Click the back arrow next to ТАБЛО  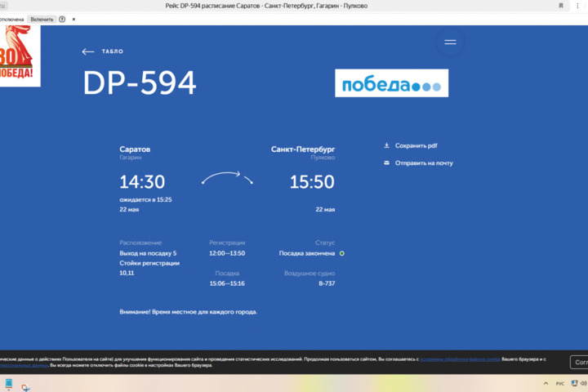coord(88,51)
